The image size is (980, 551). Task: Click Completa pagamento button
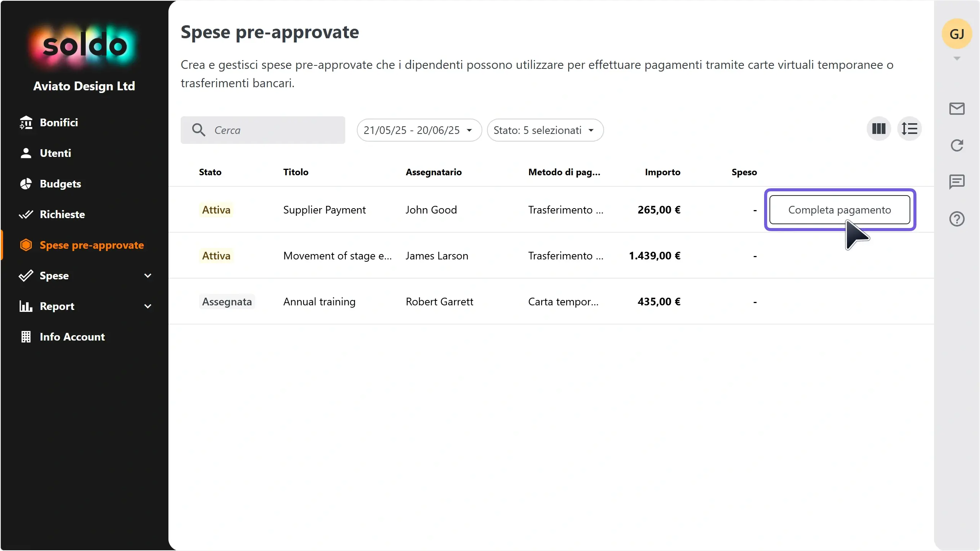pos(840,210)
